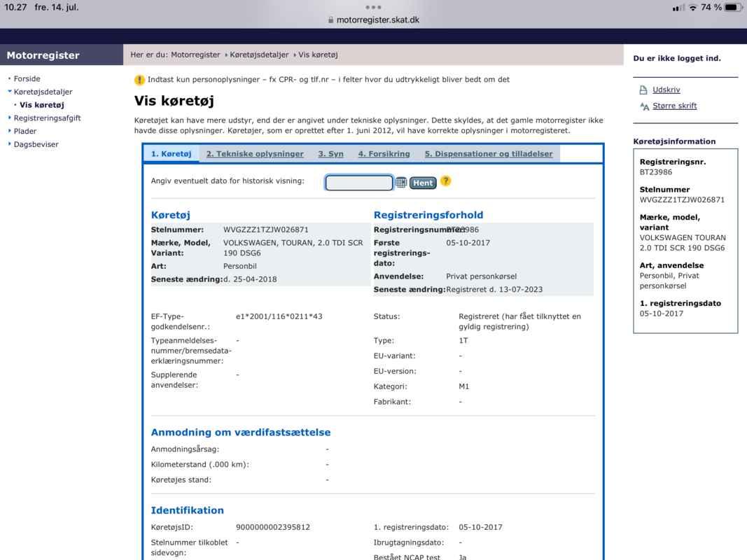
Task: Switch to the Tekniske oplysninger tab
Action: pos(255,154)
